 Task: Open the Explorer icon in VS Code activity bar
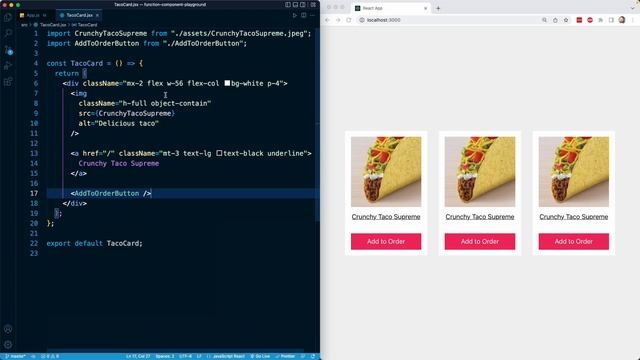click(8, 17)
